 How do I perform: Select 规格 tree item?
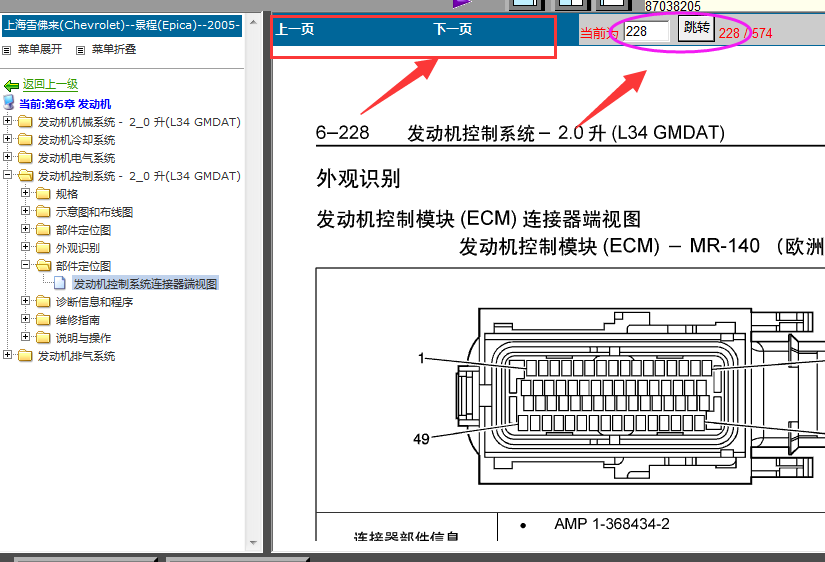pyautogui.click(x=67, y=194)
